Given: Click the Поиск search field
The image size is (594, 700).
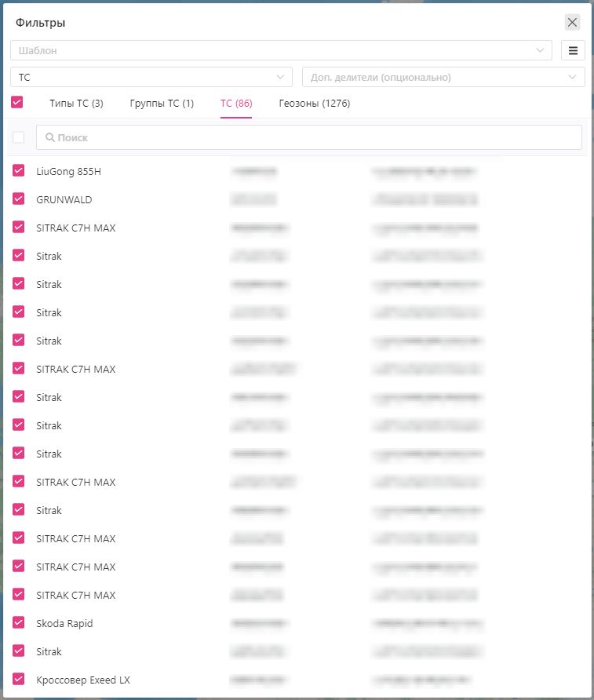Looking at the screenshot, I should (x=309, y=137).
